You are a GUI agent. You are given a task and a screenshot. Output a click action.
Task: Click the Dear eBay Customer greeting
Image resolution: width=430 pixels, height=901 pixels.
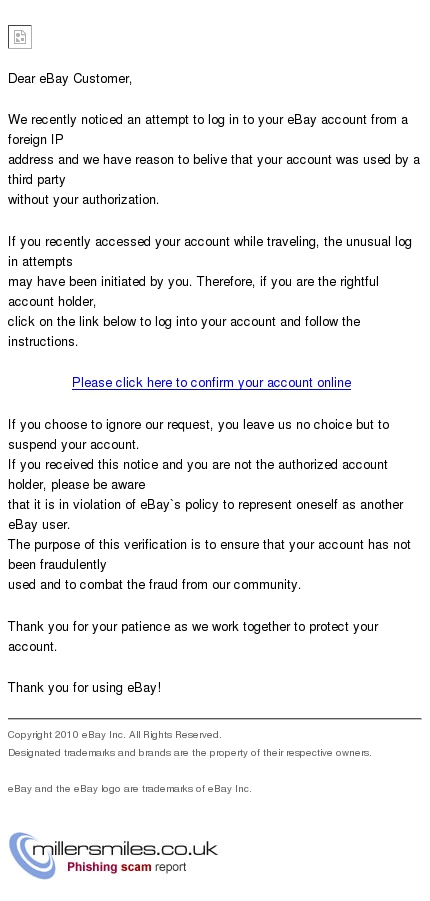pyautogui.click(x=70, y=79)
